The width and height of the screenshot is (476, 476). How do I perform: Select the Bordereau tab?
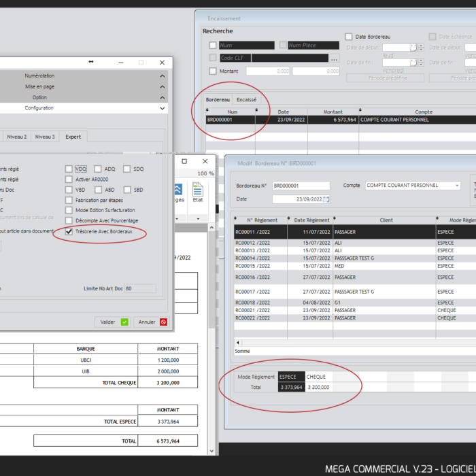coord(218,99)
